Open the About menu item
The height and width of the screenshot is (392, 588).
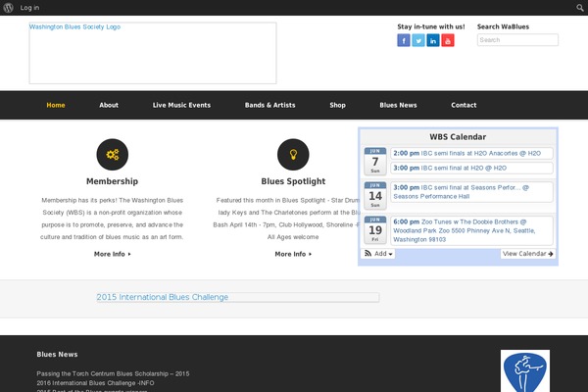tap(109, 105)
